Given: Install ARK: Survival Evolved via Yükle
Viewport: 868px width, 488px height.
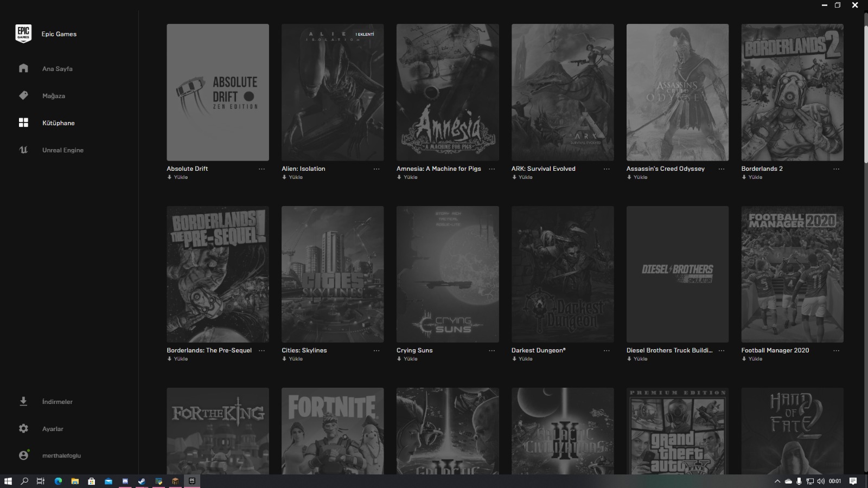Looking at the screenshot, I should [x=522, y=177].
